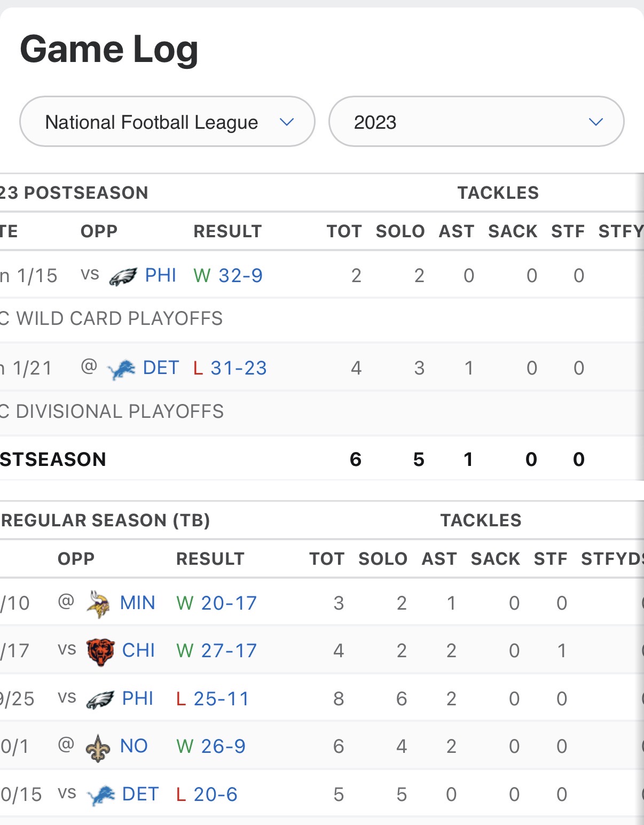Open the National Football League dropdown
This screenshot has width=644, height=825.
(x=167, y=122)
